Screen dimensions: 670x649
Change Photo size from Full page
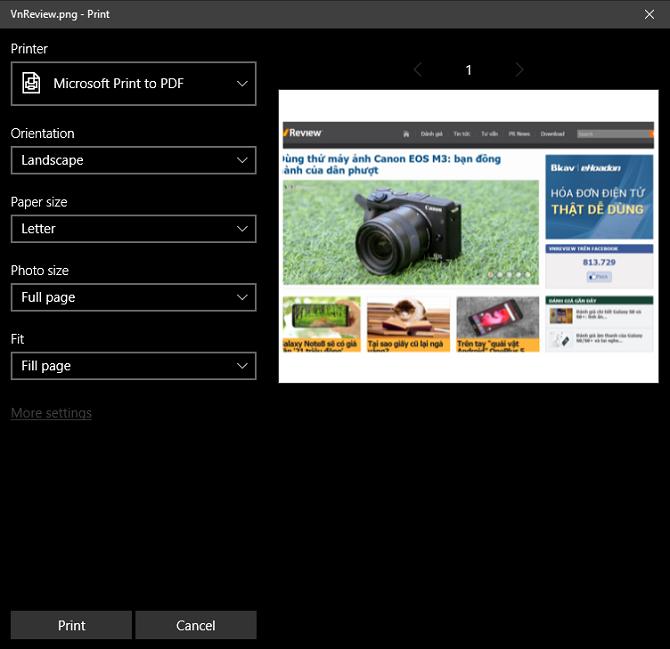[133, 297]
